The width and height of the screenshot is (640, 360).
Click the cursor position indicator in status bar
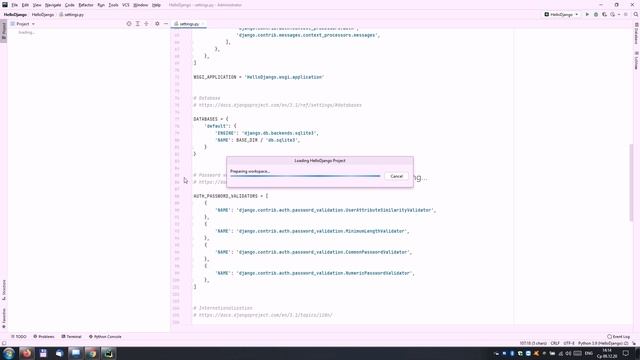click(x=533, y=344)
